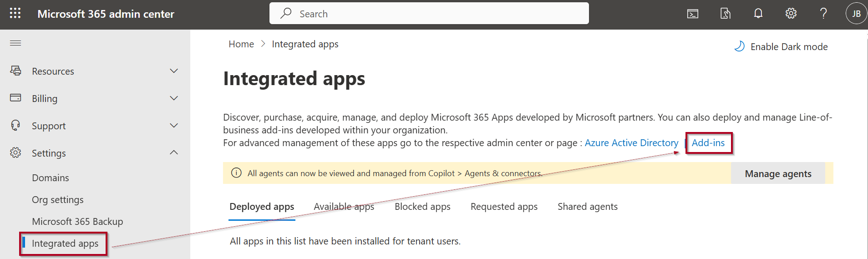
Task: Click the search magnifier icon
Action: [x=286, y=13]
